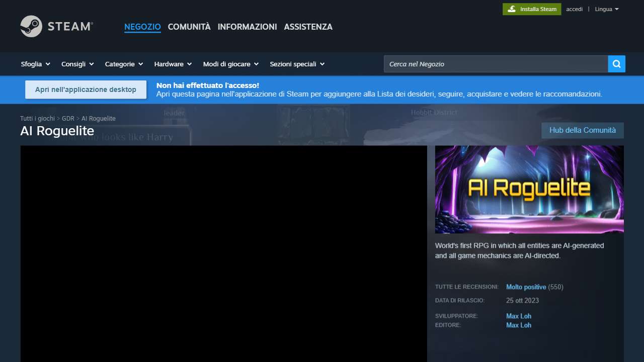Open the Molto positive reviews link
The height and width of the screenshot is (362, 644).
pos(526,287)
